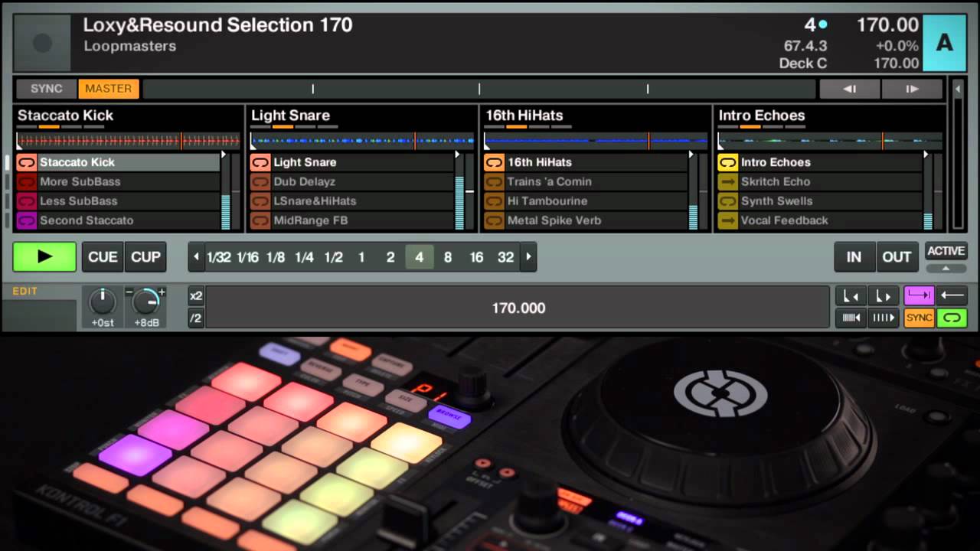The image size is (980, 551).
Task: Start playback with the green play button
Action: [44, 256]
